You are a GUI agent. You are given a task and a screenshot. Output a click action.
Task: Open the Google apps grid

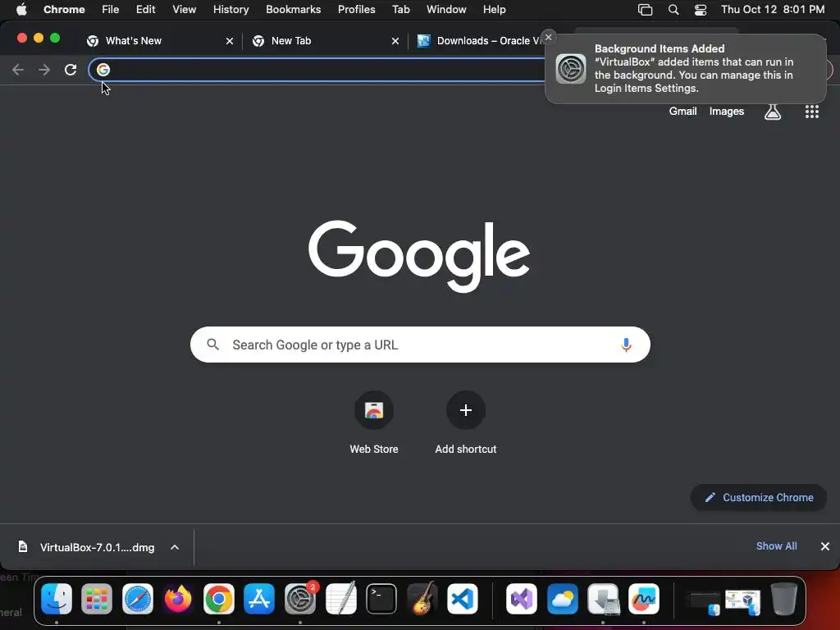click(x=811, y=112)
